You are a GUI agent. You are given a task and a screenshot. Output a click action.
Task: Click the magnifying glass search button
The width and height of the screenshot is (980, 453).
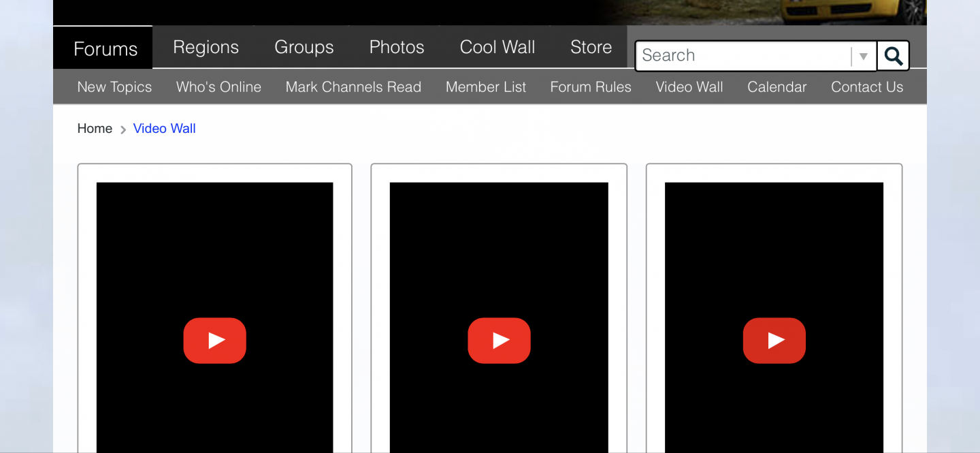click(x=893, y=56)
